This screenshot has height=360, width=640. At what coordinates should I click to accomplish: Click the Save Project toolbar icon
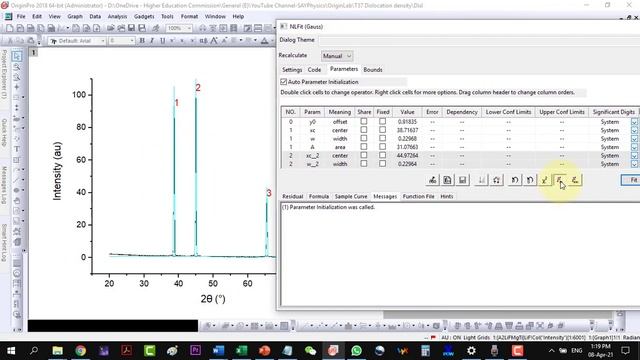click(131, 28)
